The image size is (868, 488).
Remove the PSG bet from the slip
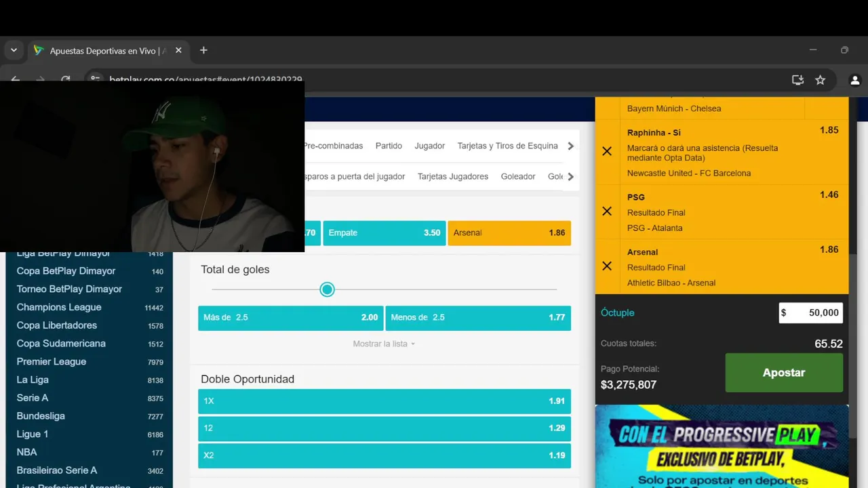(x=607, y=211)
